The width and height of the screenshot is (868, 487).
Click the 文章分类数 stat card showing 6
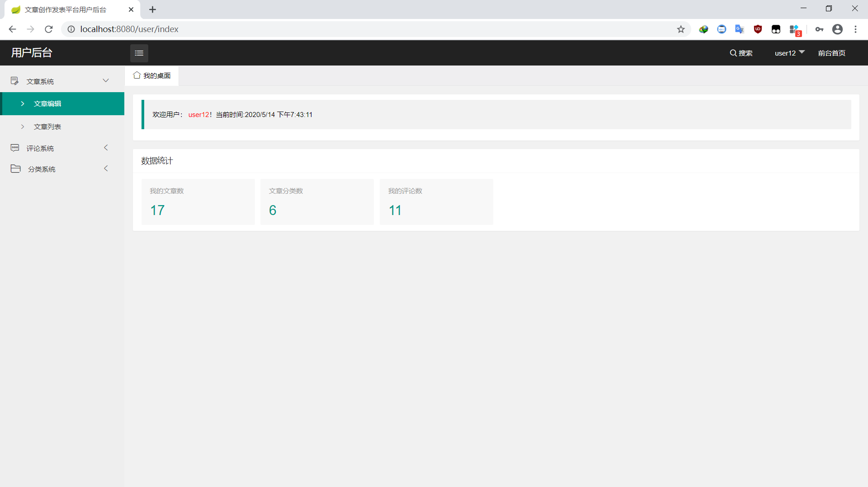click(x=317, y=201)
